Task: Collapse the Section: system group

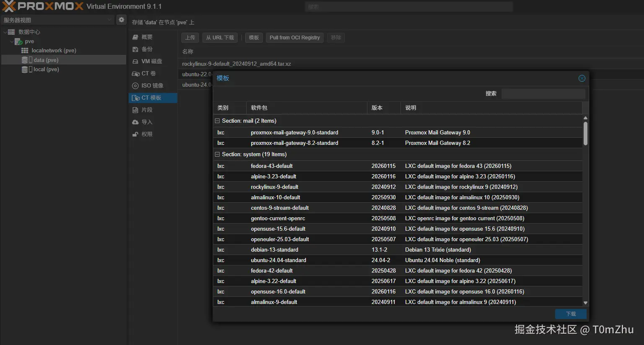Action: (217, 154)
